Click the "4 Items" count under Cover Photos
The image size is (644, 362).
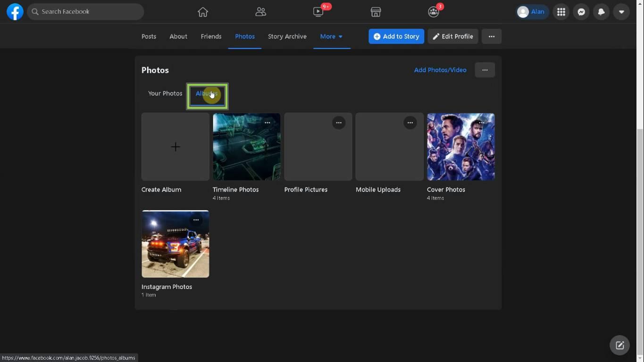435,198
